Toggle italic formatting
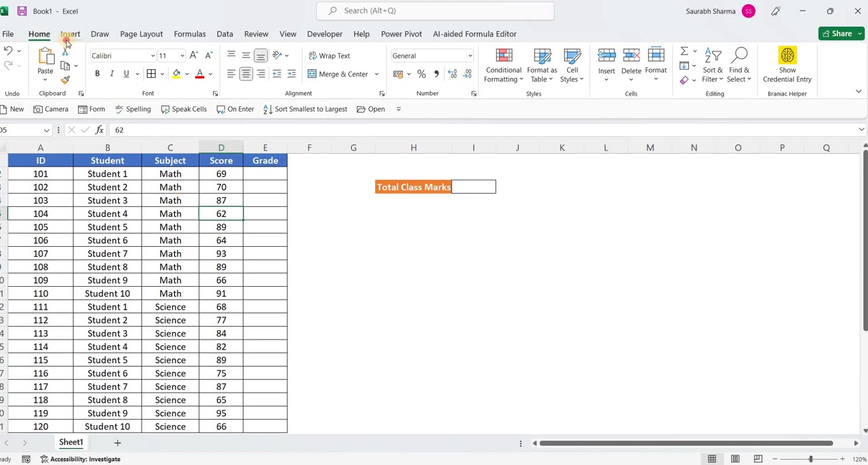The height and width of the screenshot is (465, 868). (x=111, y=74)
